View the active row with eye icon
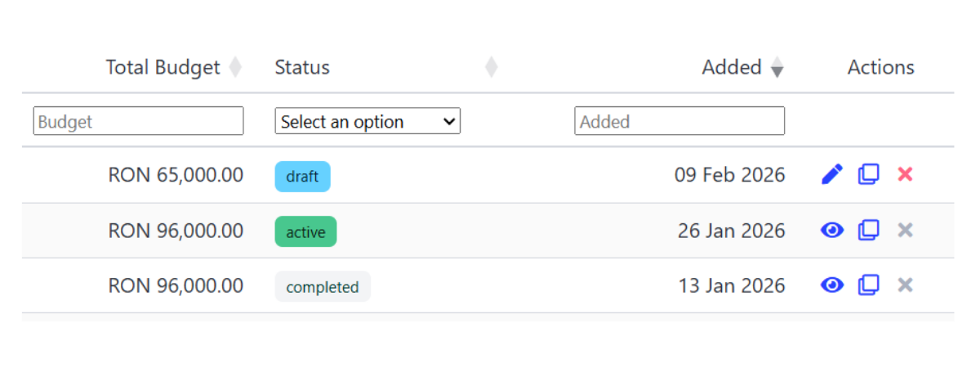Image resolution: width=980 pixels, height=368 pixels. click(x=831, y=231)
